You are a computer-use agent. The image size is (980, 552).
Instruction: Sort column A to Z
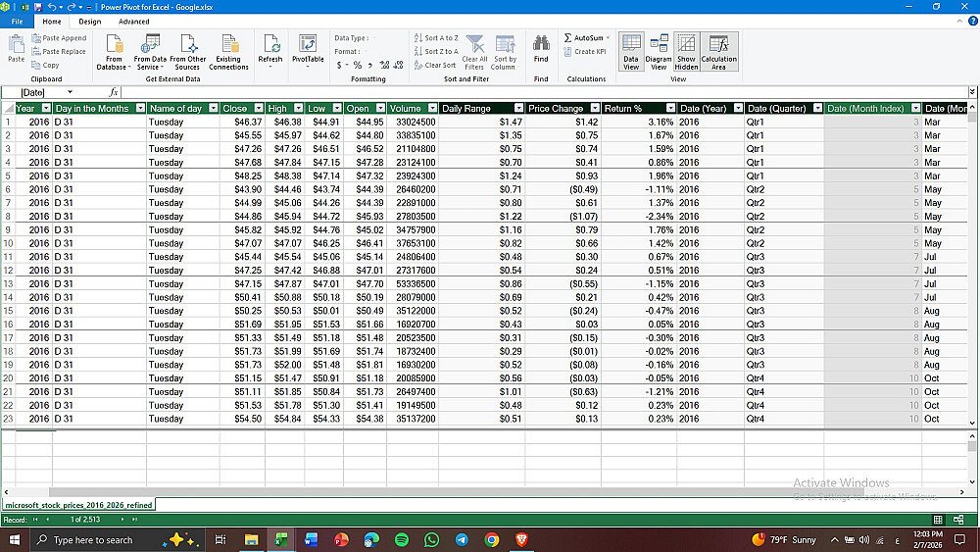tap(436, 38)
